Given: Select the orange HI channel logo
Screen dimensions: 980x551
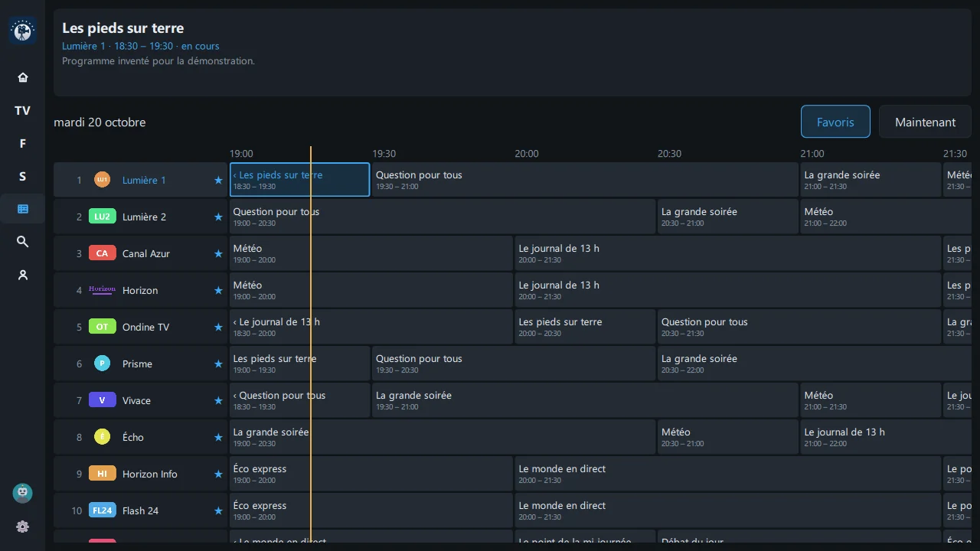Looking at the screenshot, I should 102,474.
